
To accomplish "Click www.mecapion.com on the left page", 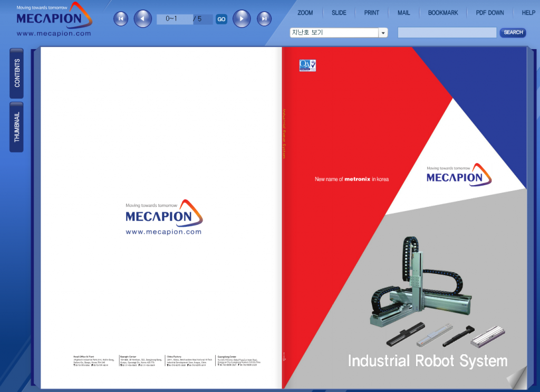I will (x=163, y=232).
